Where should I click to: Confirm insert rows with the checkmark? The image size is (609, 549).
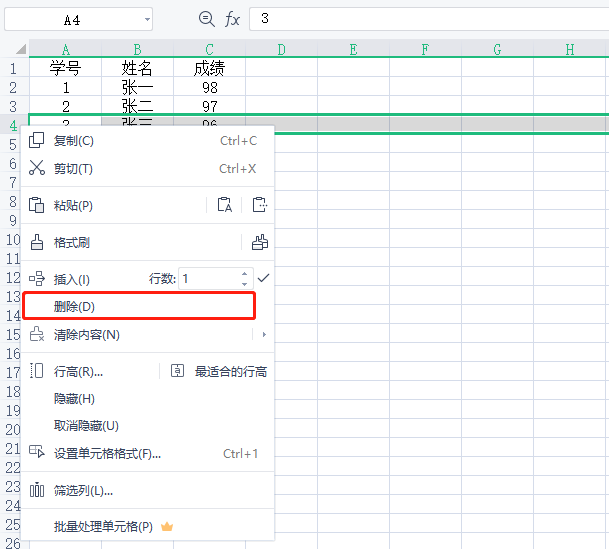click(x=263, y=278)
